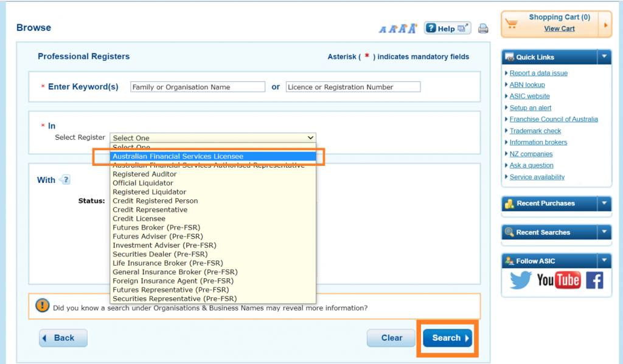The image size is (623, 364).
Task: Expand the Recent Searches panel
Action: coord(604,232)
